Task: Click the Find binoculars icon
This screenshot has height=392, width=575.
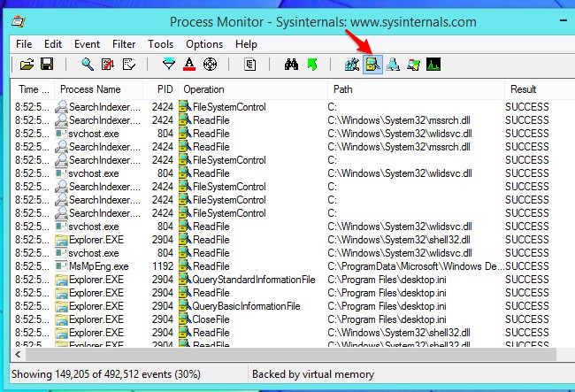Action: point(291,65)
